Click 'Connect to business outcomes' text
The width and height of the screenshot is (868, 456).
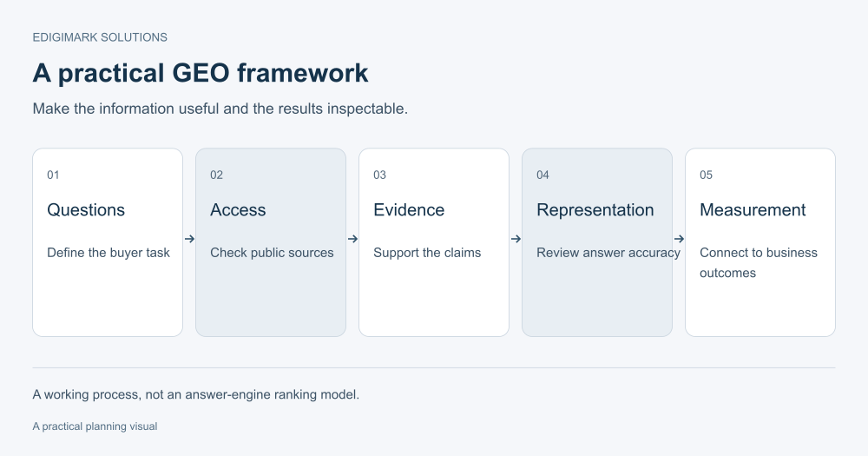pyautogui.click(x=759, y=262)
